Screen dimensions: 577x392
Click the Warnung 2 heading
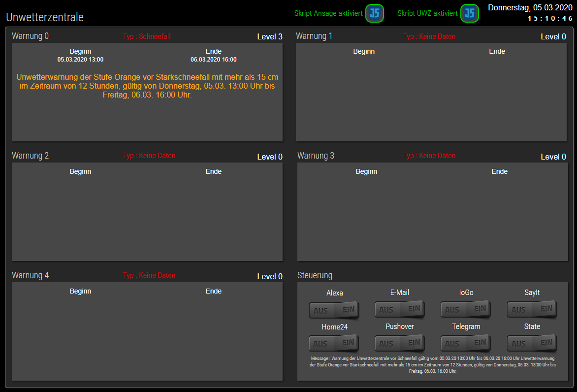[x=30, y=156]
